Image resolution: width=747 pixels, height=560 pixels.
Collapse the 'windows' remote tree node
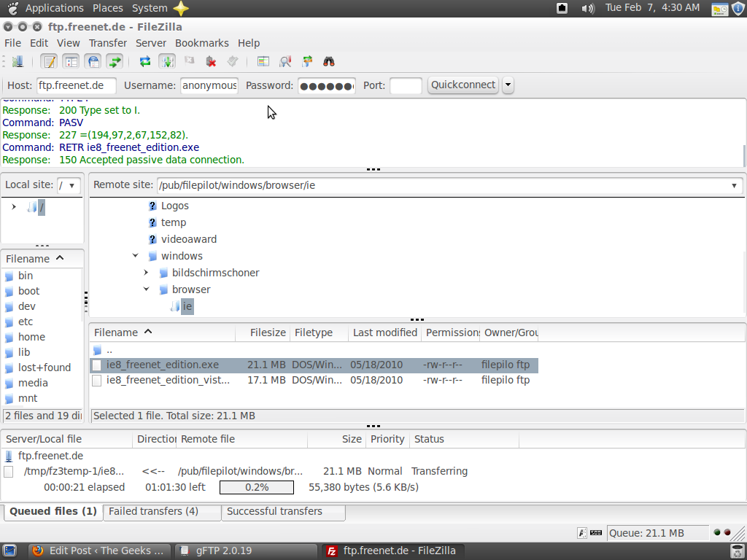(x=135, y=256)
